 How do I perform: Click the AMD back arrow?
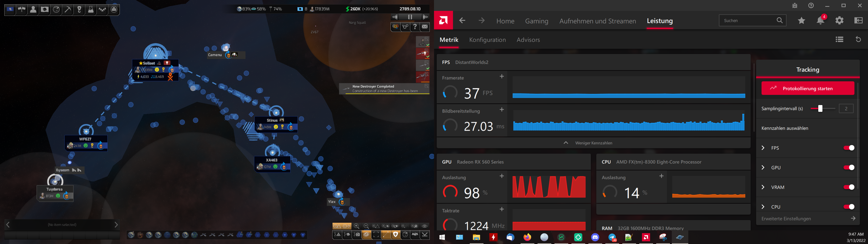coord(462,21)
